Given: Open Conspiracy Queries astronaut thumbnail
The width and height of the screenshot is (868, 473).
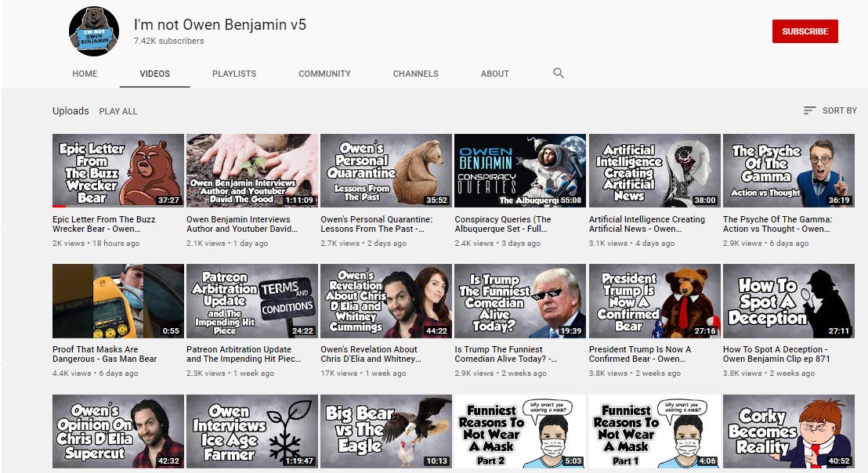Looking at the screenshot, I should point(520,171).
